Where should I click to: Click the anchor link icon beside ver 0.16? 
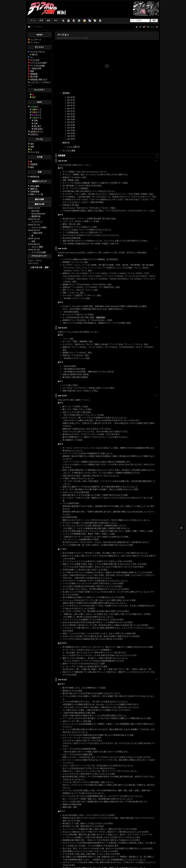tap(156, 161)
